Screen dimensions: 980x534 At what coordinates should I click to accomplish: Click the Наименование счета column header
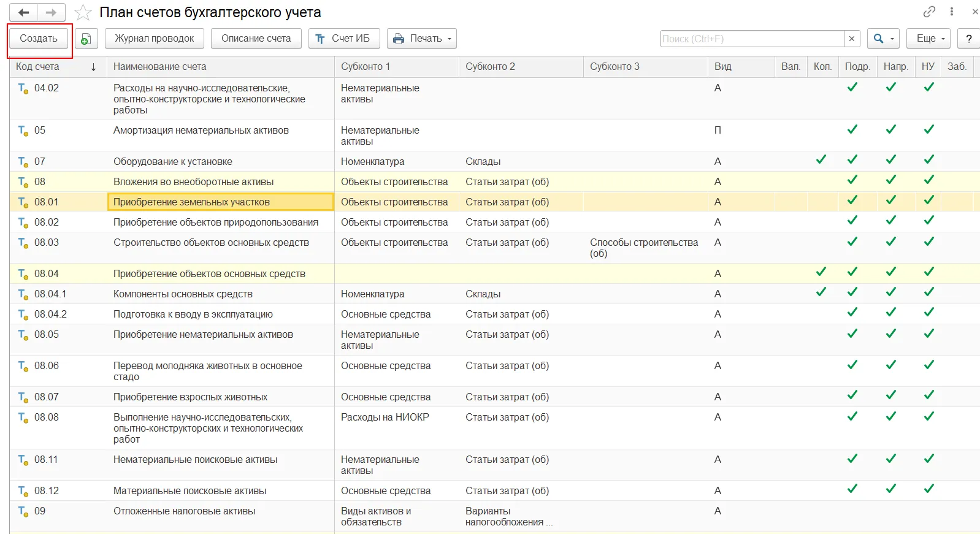click(220, 66)
